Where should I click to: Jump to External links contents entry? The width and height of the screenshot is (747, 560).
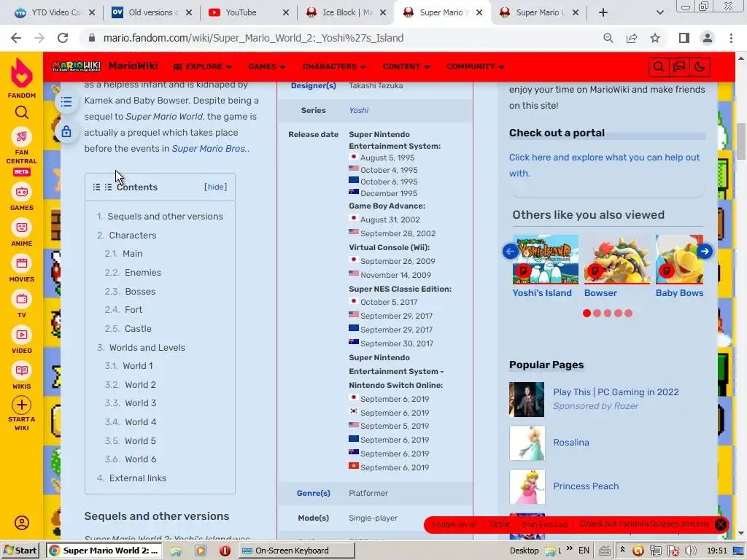[138, 478]
